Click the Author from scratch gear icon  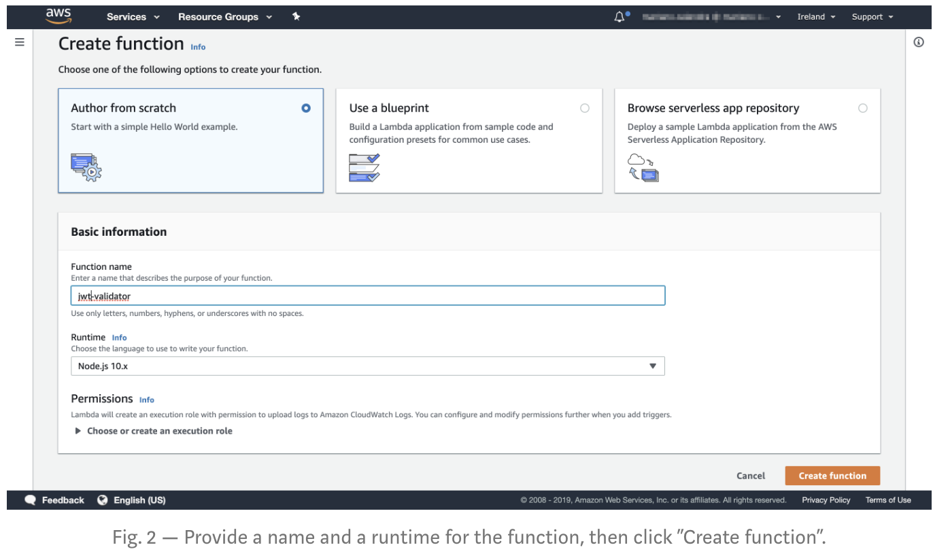click(86, 167)
